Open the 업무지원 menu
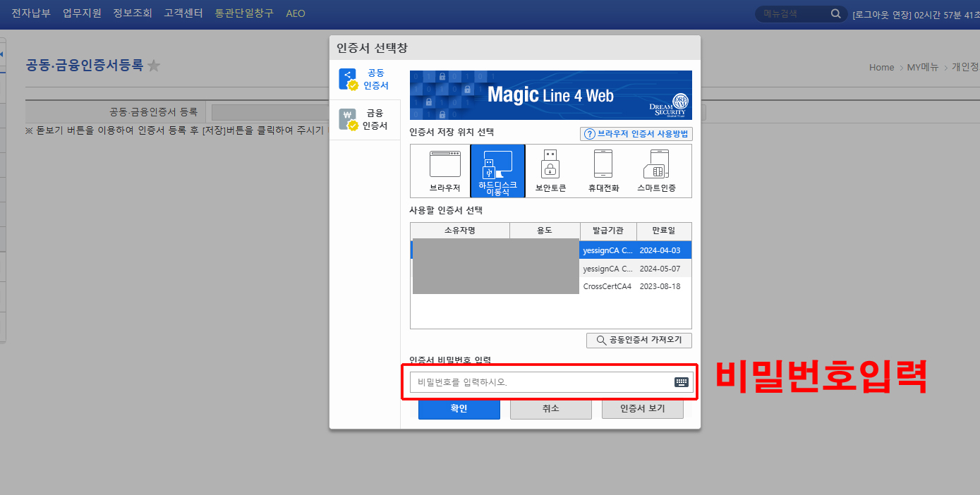 click(82, 13)
